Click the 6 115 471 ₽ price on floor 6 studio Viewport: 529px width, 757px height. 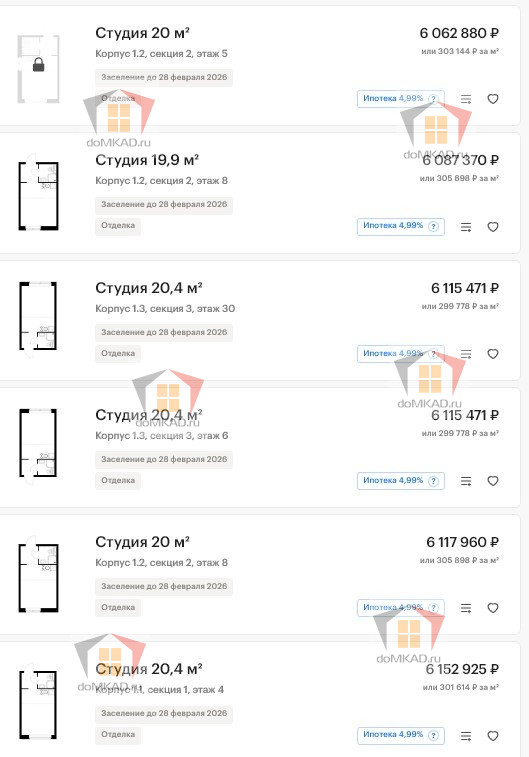pyautogui.click(x=465, y=415)
